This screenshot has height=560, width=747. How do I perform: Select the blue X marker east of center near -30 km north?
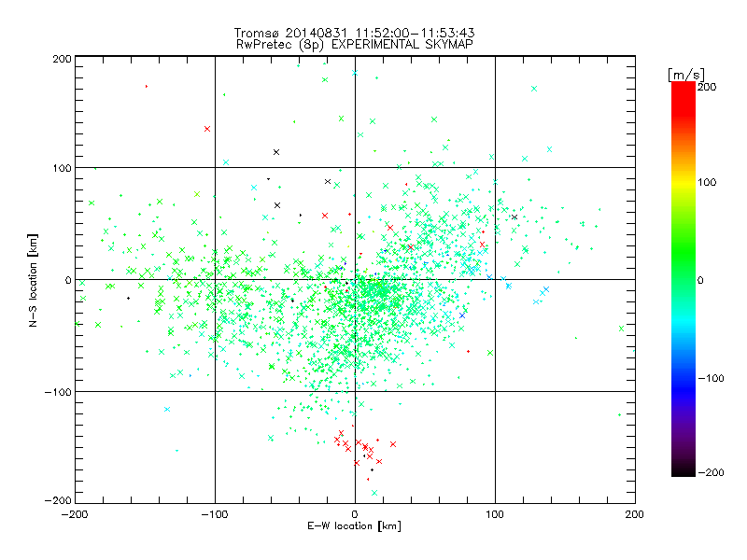[x=462, y=315]
